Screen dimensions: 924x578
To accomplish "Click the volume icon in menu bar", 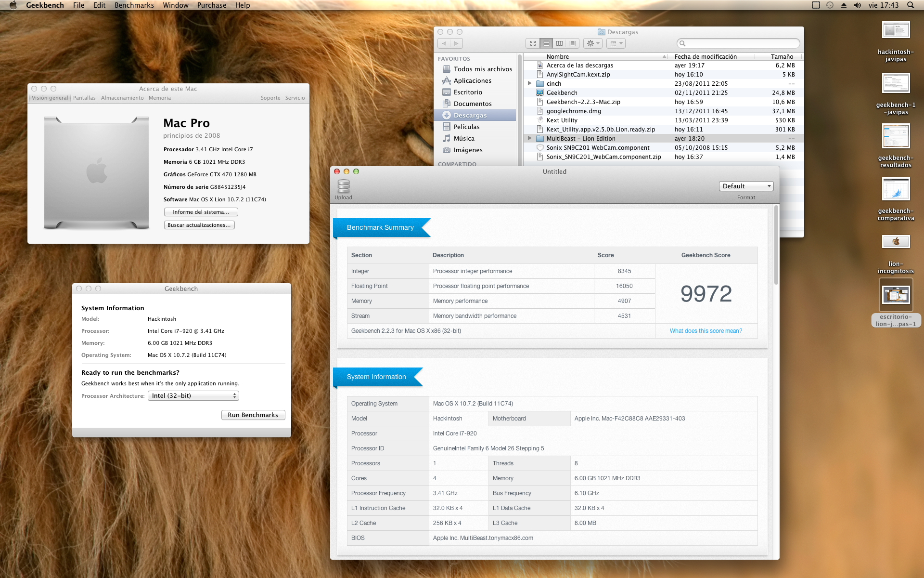I will pos(857,5).
